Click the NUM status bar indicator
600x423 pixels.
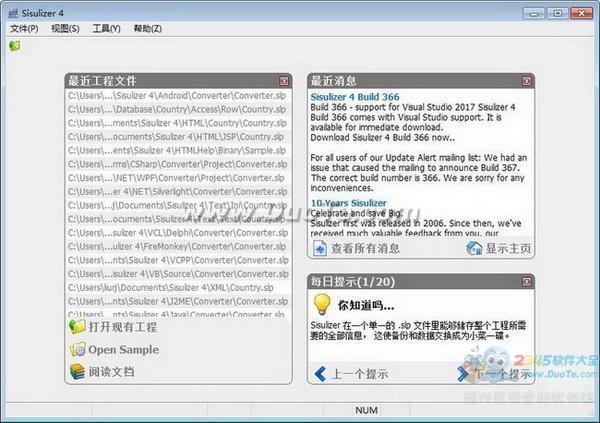point(367,410)
